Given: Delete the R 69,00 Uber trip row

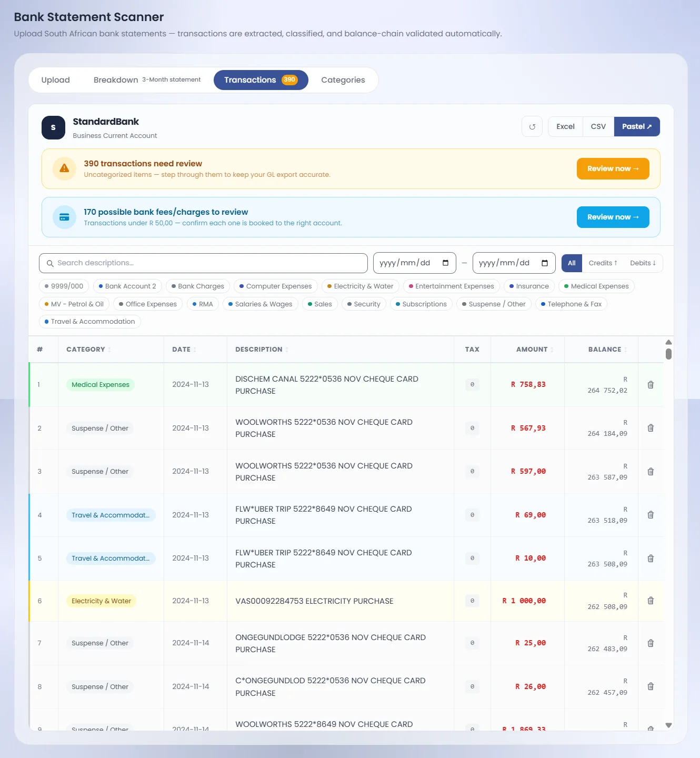Looking at the screenshot, I should point(651,515).
